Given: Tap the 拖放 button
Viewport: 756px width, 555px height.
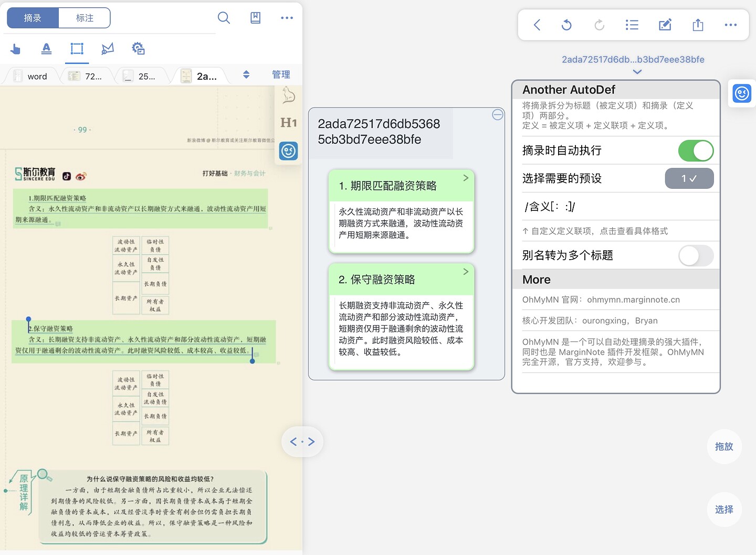Looking at the screenshot, I should tap(724, 446).
